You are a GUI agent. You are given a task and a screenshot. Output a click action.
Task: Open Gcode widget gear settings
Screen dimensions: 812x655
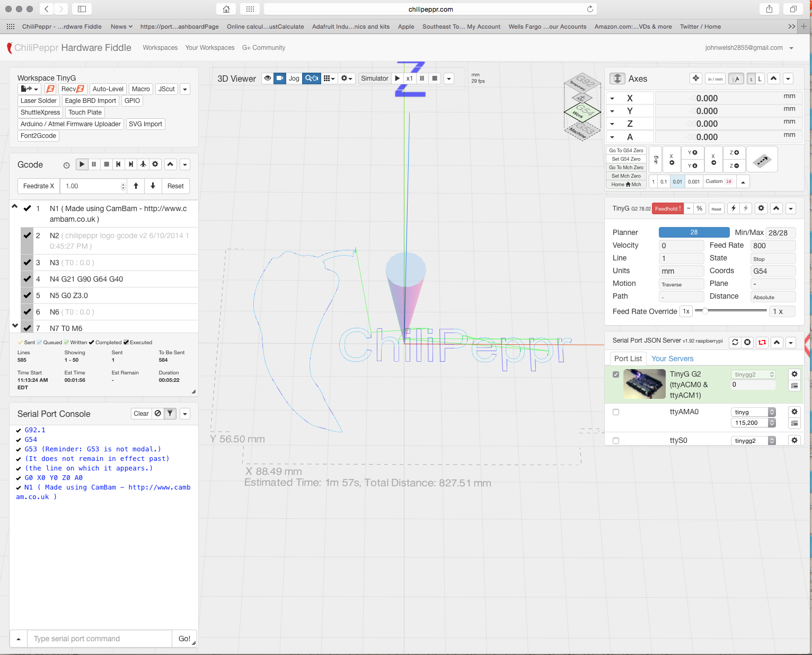tap(155, 164)
